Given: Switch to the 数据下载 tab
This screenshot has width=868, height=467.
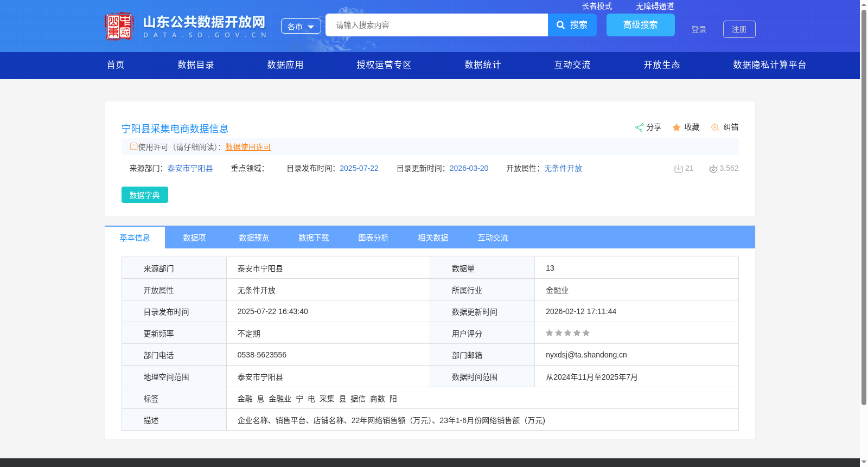Looking at the screenshot, I should point(314,238).
